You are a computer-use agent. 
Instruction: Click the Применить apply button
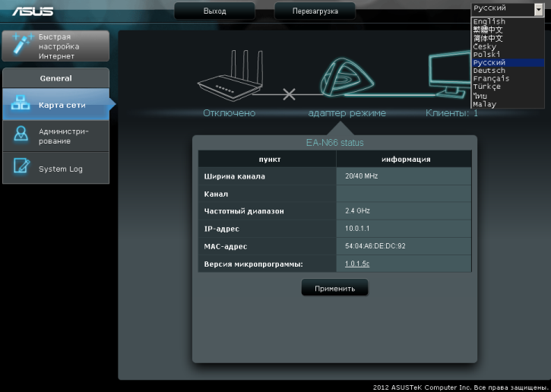click(x=334, y=289)
